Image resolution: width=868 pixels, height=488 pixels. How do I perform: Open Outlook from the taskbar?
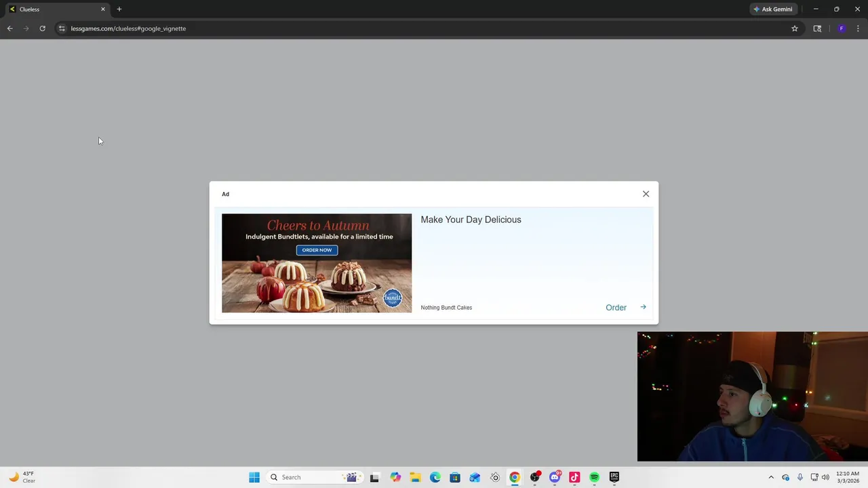click(x=475, y=477)
